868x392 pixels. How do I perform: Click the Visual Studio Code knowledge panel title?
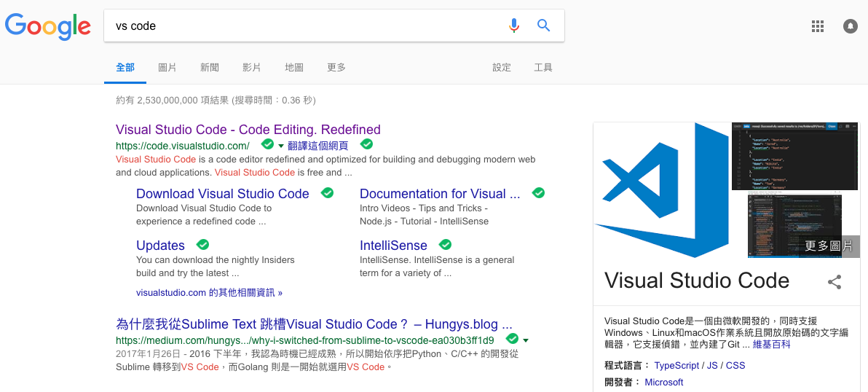(696, 281)
